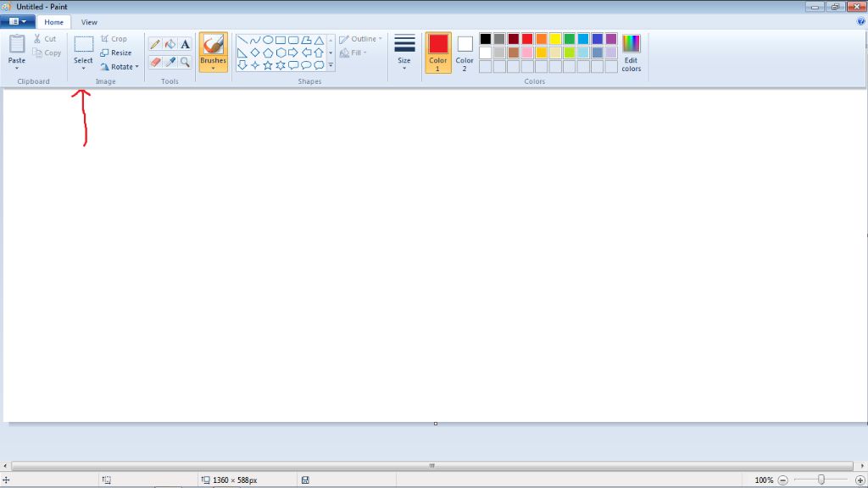Click the Cut button
Image resolution: width=868 pixels, height=488 pixels.
pos(45,39)
